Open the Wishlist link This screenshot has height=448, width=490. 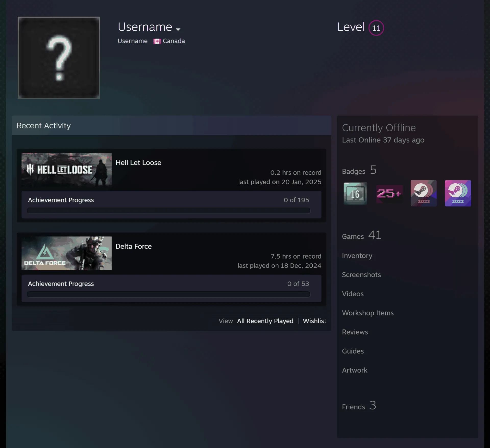314,321
